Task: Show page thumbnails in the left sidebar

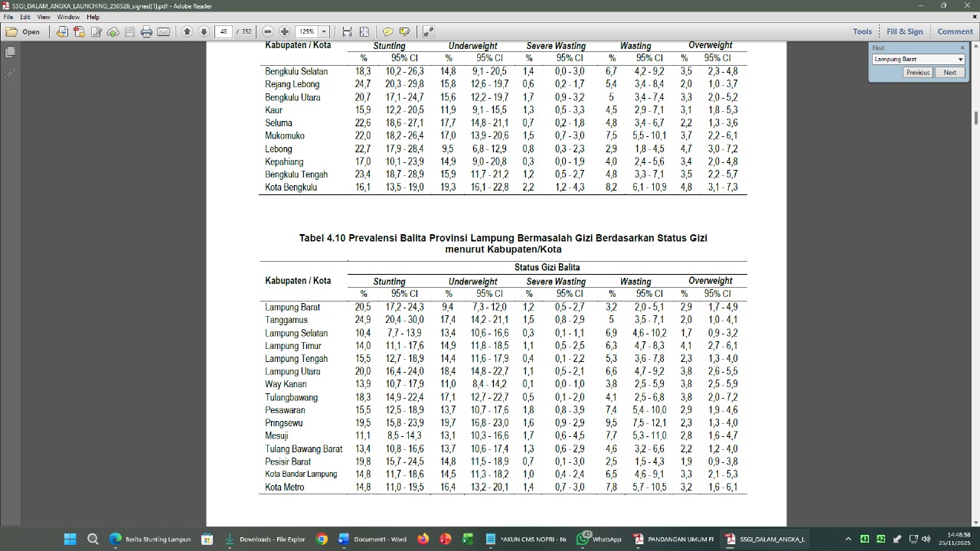Action: (10, 53)
